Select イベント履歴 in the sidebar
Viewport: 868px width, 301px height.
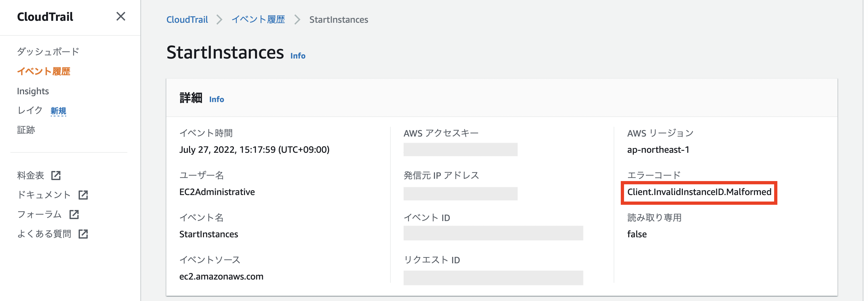tap(44, 72)
